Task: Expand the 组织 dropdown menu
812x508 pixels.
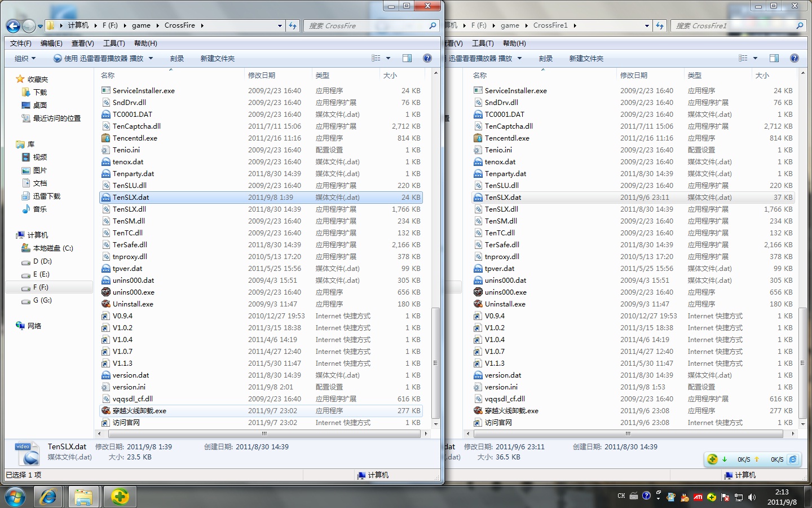Action: 25,58
